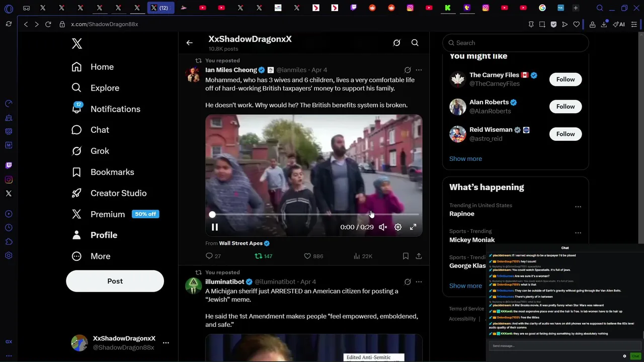Viewport: 644px width, 362px height.
Task: Enter fullscreen on the video
Action: pos(413,227)
